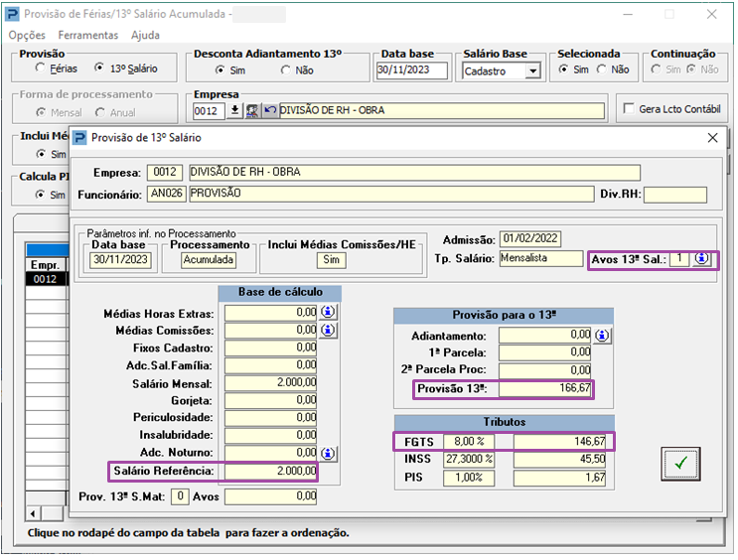Image resolution: width=738 pixels, height=560 pixels.
Task: Open the Ferramentas menu
Action: 87,35
